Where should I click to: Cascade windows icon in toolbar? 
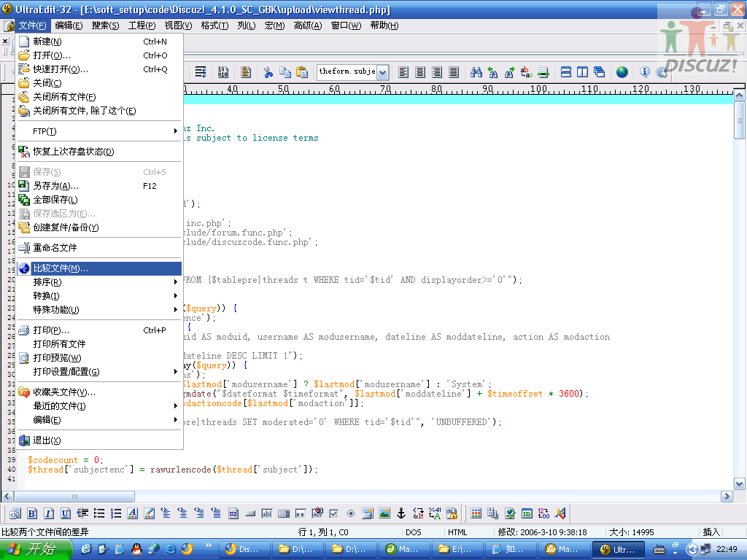pyautogui.click(x=600, y=72)
